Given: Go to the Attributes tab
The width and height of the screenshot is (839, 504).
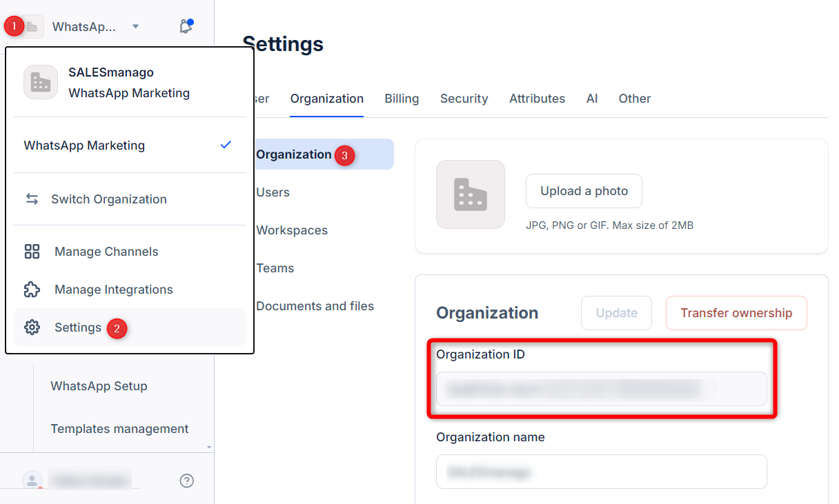Looking at the screenshot, I should click(537, 99).
